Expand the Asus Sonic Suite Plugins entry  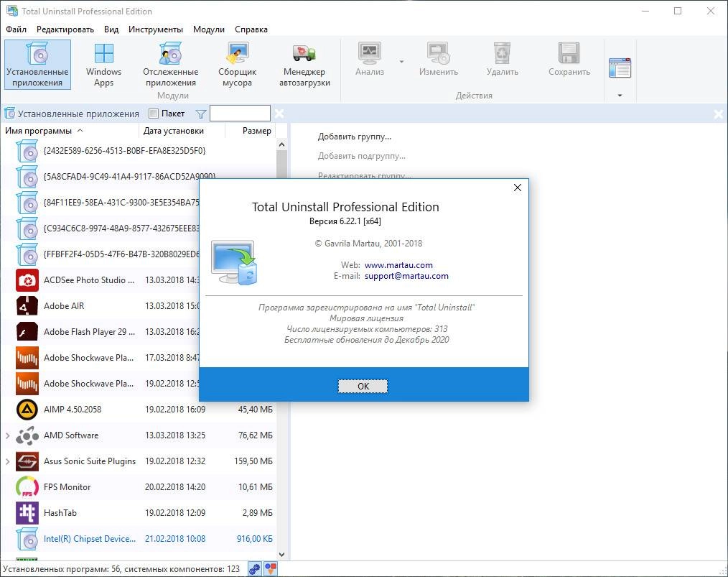[7, 461]
